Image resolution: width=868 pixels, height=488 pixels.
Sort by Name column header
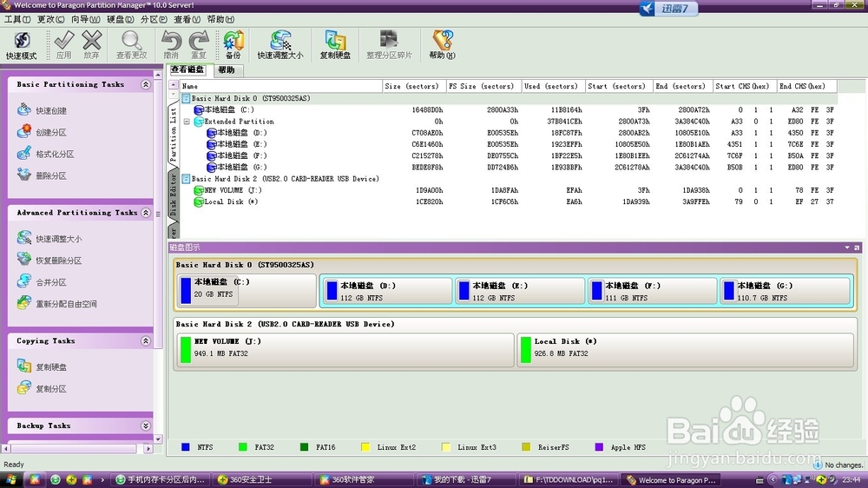tap(281, 87)
